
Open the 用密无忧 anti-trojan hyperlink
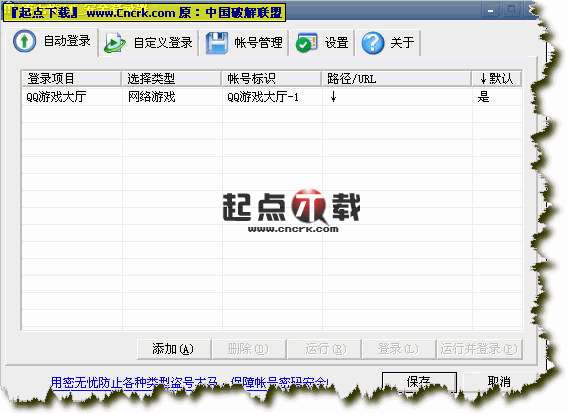coord(189,383)
